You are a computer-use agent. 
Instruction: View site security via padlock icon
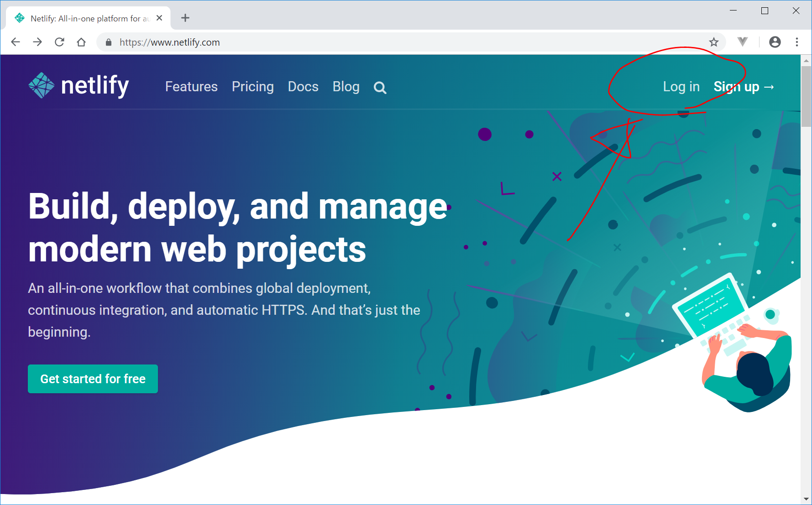109,42
